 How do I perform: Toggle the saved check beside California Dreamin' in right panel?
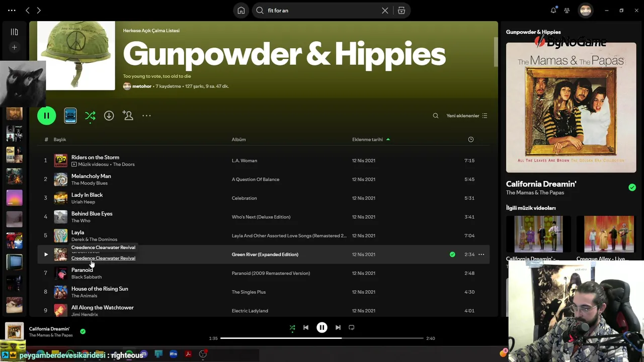pyautogui.click(x=632, y=188)
